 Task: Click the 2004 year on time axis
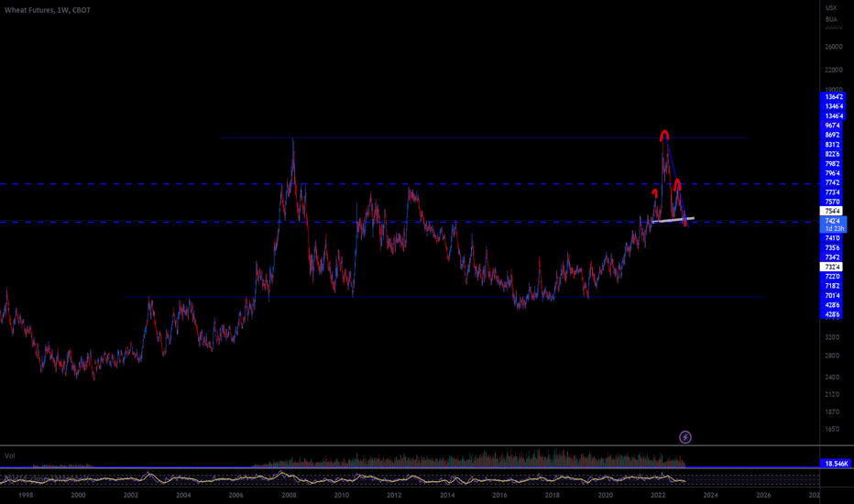coord(183,495)
